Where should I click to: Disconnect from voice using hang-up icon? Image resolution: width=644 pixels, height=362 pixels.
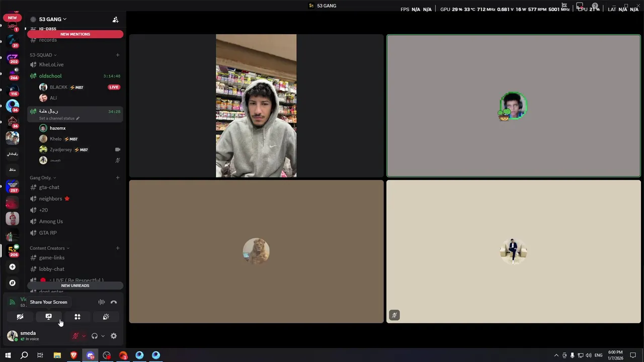tap(114, 302)
